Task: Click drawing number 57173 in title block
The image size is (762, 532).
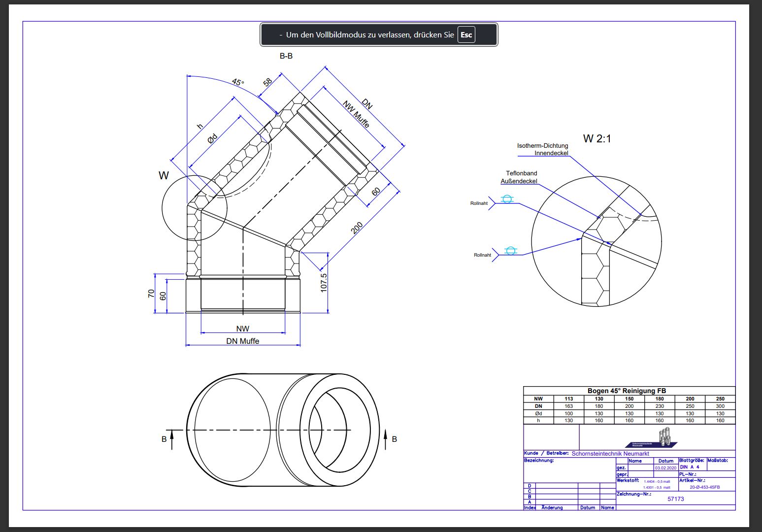Action: click(x=675, y=499)
